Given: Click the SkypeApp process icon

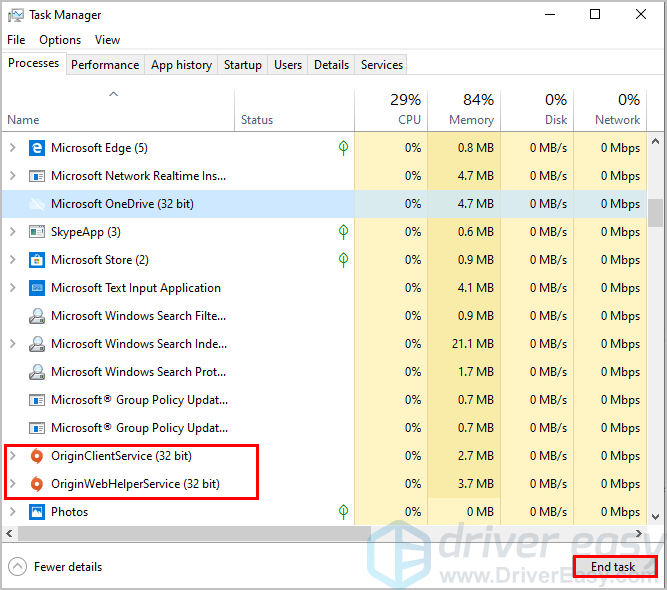Looking at the screenshot, I should pos(37,232).
